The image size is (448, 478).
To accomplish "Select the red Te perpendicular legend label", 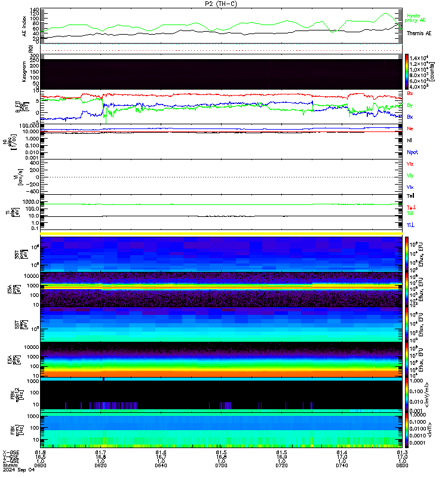I will (x=411, y=207).
